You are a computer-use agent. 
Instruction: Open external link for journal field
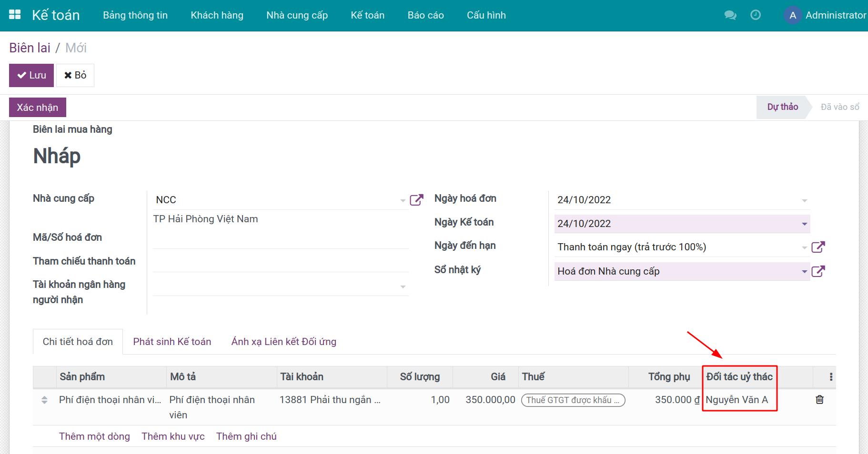(818, 271)
